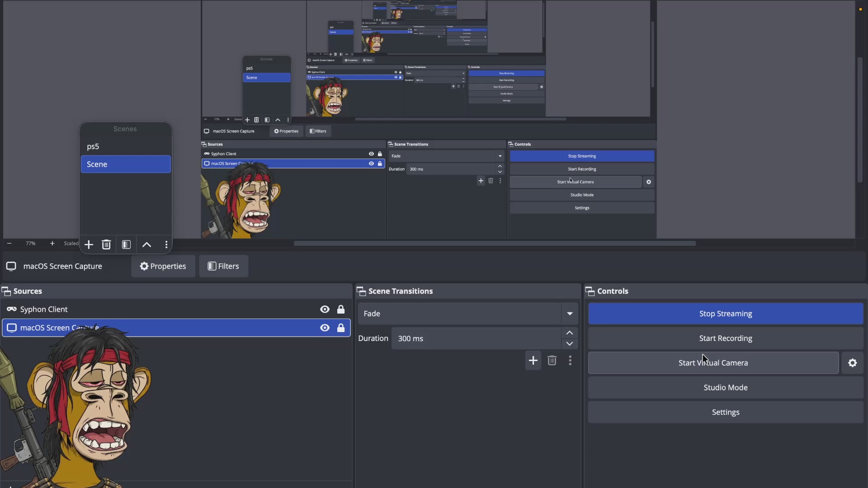Move scene up with arrow icon

146,244
